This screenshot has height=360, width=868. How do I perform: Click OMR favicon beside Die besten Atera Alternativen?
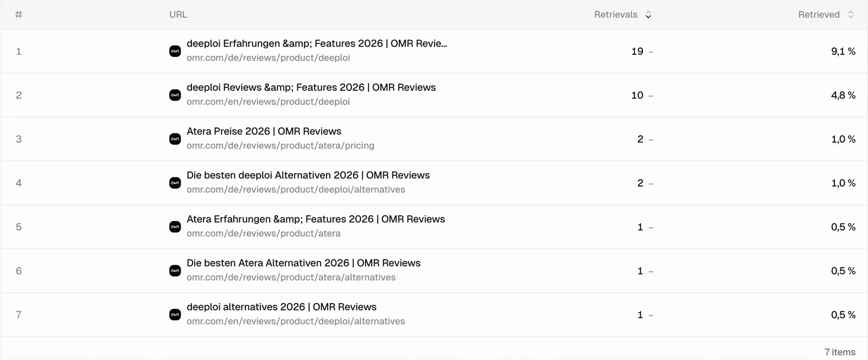pos(175,270)
